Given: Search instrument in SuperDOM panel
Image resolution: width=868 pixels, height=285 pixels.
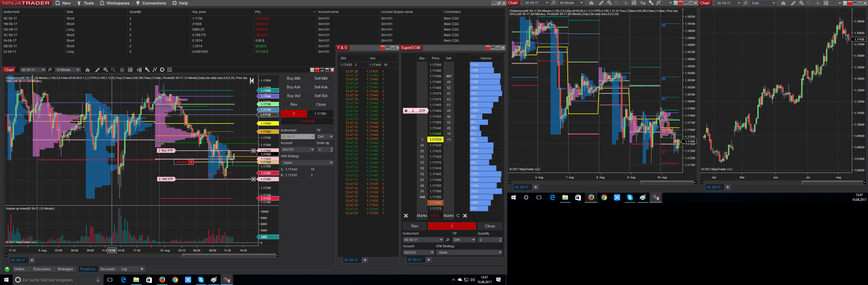Looking at the screenshot, I should (x=447, y=240).
